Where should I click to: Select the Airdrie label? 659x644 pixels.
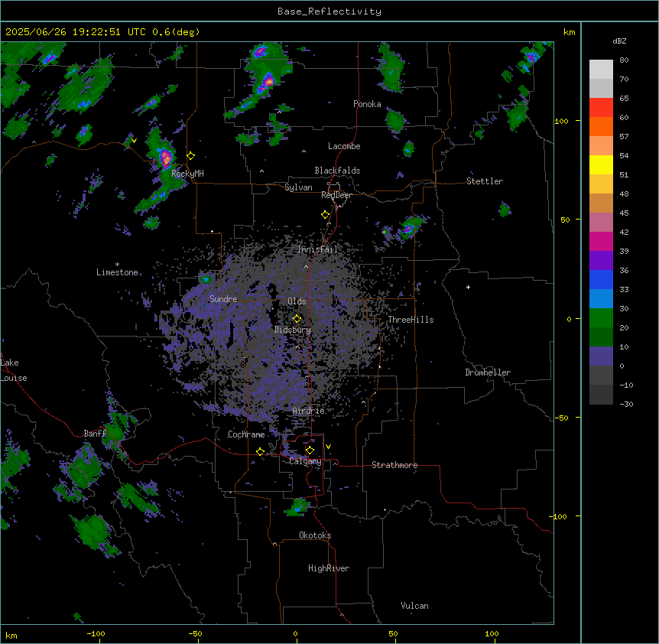tap(309, 411)
